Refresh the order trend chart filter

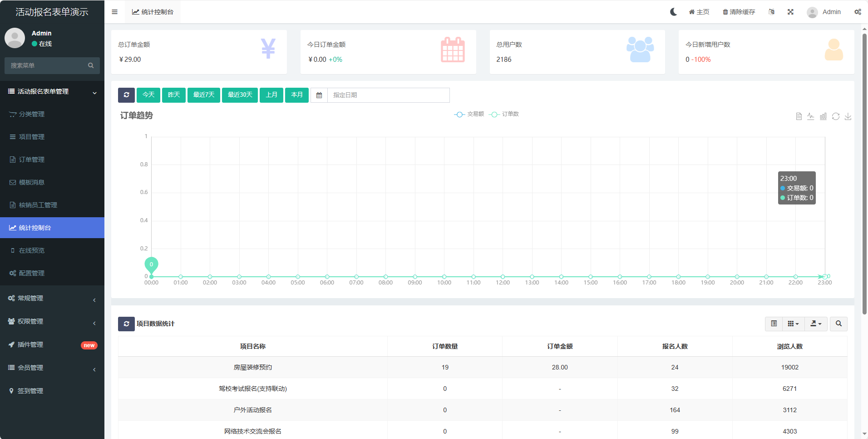(x=126, y=95)
